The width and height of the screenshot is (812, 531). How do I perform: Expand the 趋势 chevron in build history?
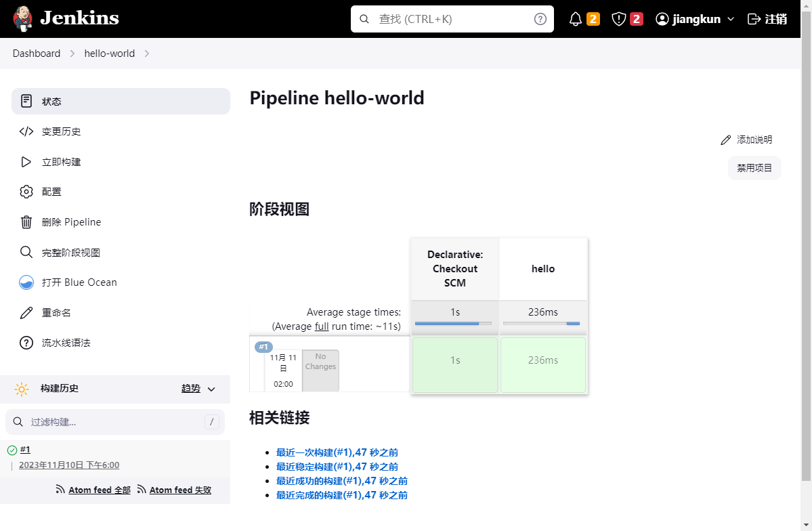(x=211, y=389)
